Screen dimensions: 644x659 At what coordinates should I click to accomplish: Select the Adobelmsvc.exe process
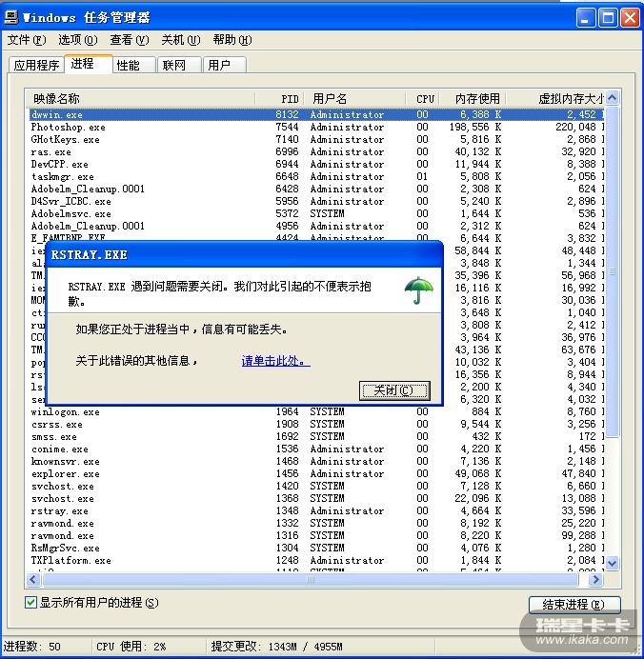click(316, 214)
